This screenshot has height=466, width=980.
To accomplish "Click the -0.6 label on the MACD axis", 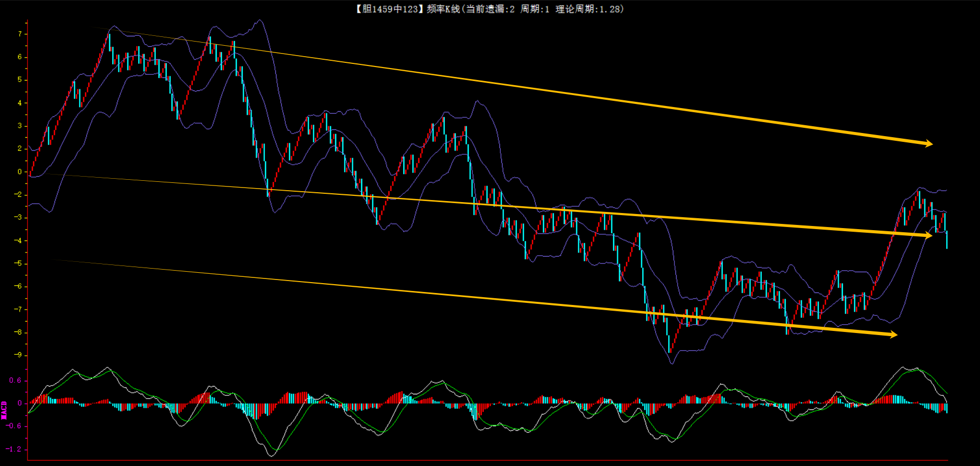I will pyautogui.click(x=14, y=426).
